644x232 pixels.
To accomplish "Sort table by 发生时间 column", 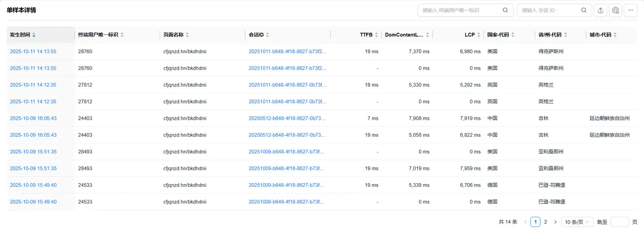I will coord(34,35).
